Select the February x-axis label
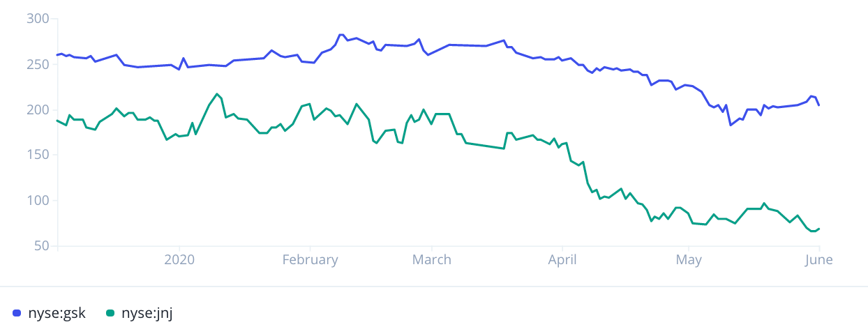The image size is (868, 336). coord(310,260)
